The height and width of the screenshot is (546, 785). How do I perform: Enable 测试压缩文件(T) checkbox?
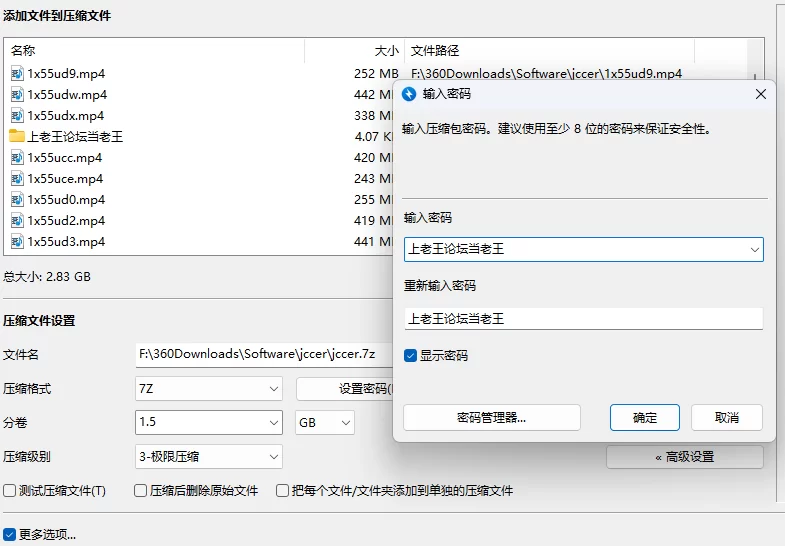[10, 490]
